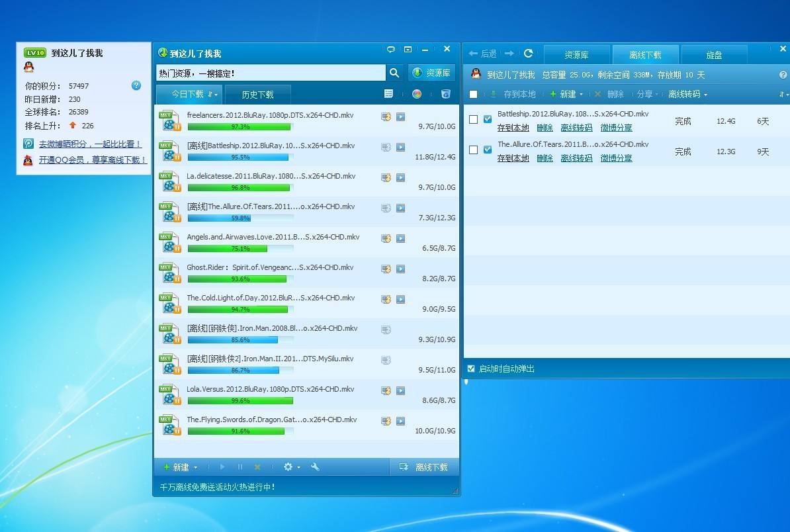The height and width of the screenshot is (532, 790).
Task: Click offline icon for Iron.Man.2008 task
Action: tap(386, 330)
